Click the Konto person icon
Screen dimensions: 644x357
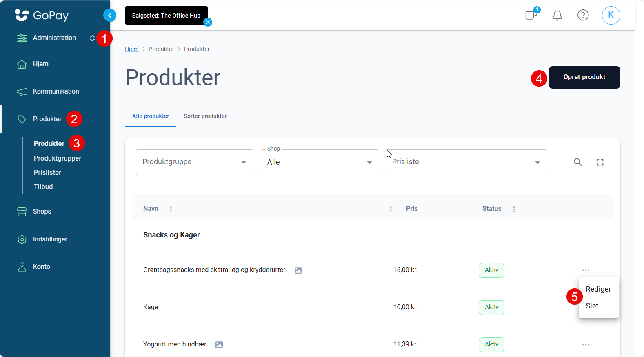(x=22, y=267)
